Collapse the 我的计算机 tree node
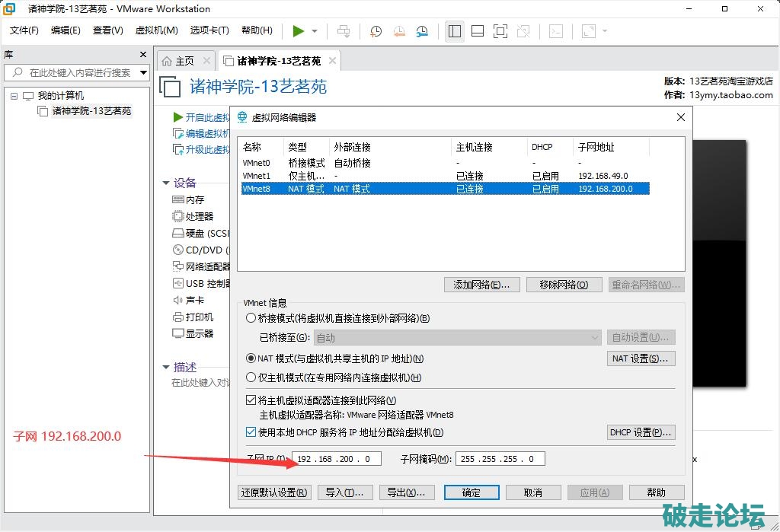 click(x=14, y=96)
